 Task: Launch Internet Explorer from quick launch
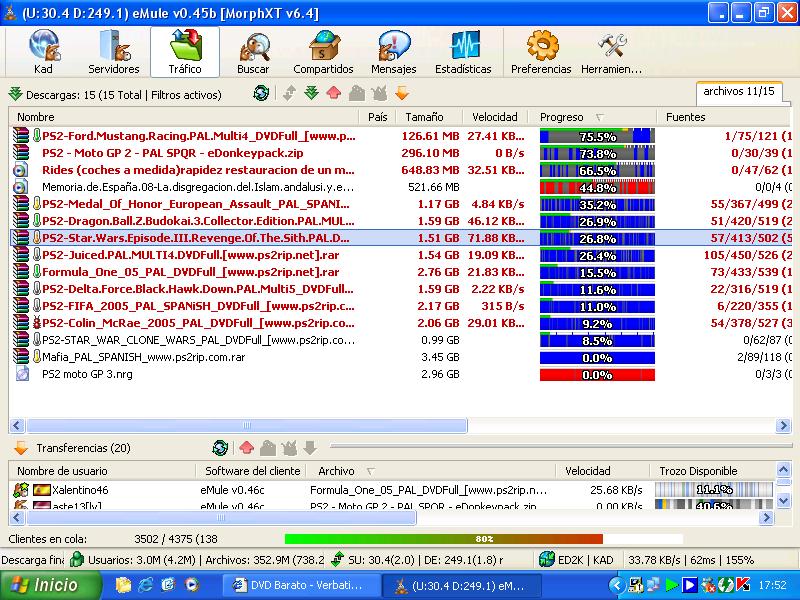pyautogui.click(x=145, y=585)
